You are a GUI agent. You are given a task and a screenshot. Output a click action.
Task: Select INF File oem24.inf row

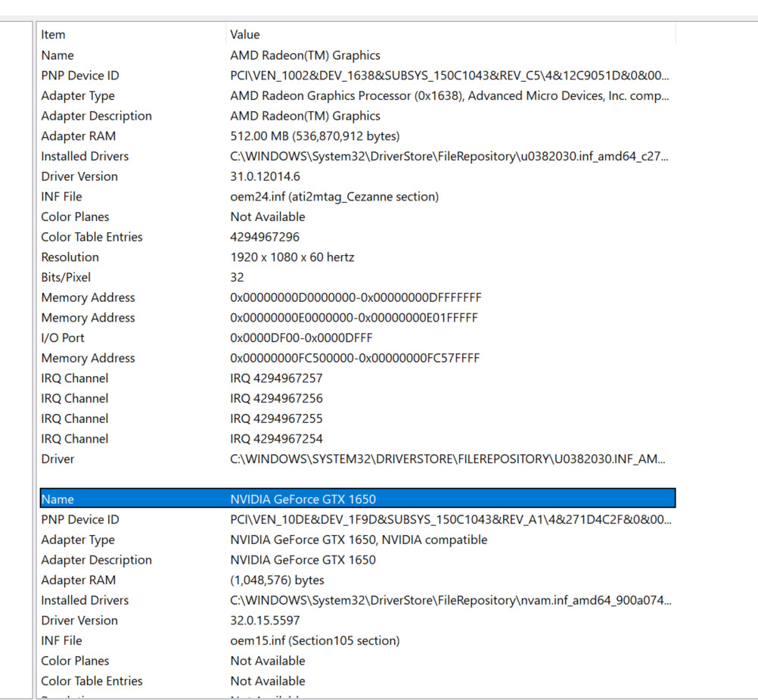click(x=358, y=197)
